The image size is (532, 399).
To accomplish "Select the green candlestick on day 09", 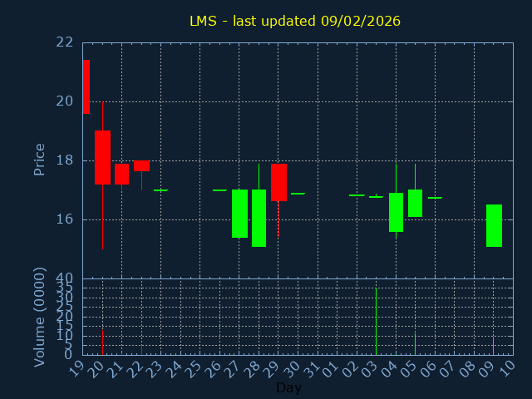I will 494,225.
